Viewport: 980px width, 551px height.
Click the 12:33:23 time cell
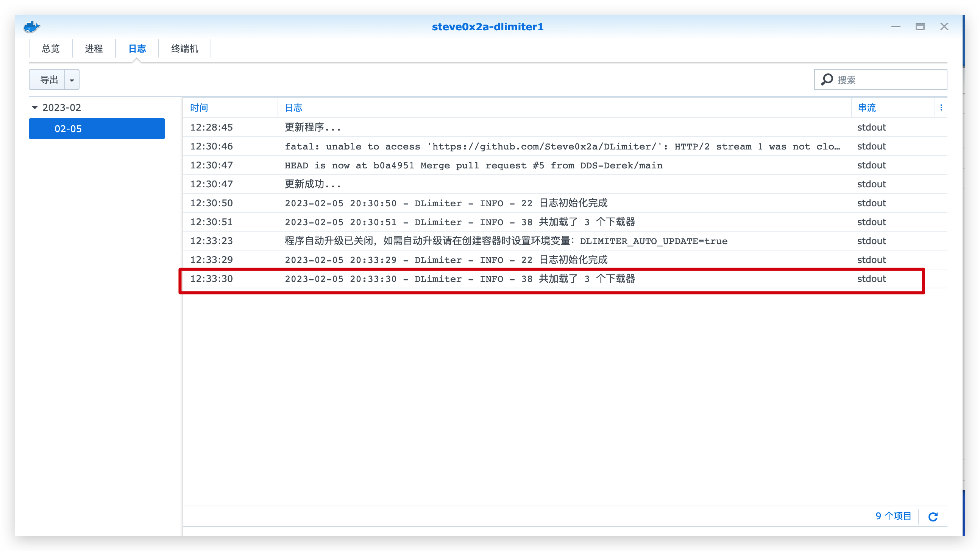click(212, 241)
